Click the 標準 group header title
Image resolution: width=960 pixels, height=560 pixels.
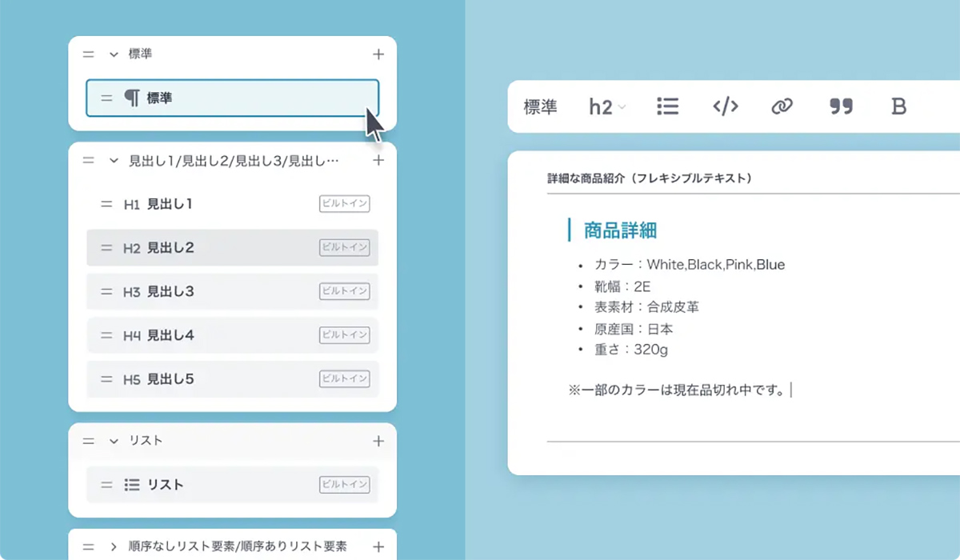140,54
